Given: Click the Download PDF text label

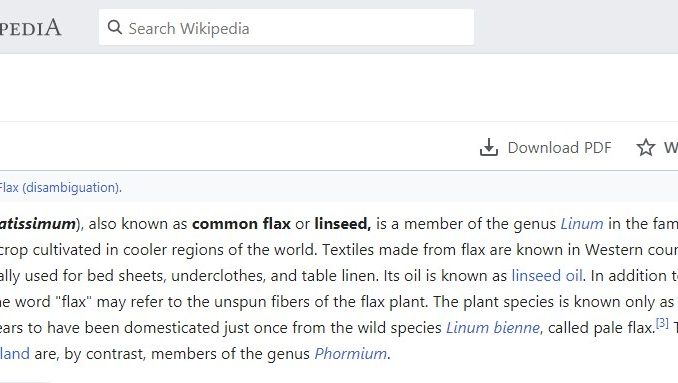Looking at the screenshot, I should pos(560,148).
